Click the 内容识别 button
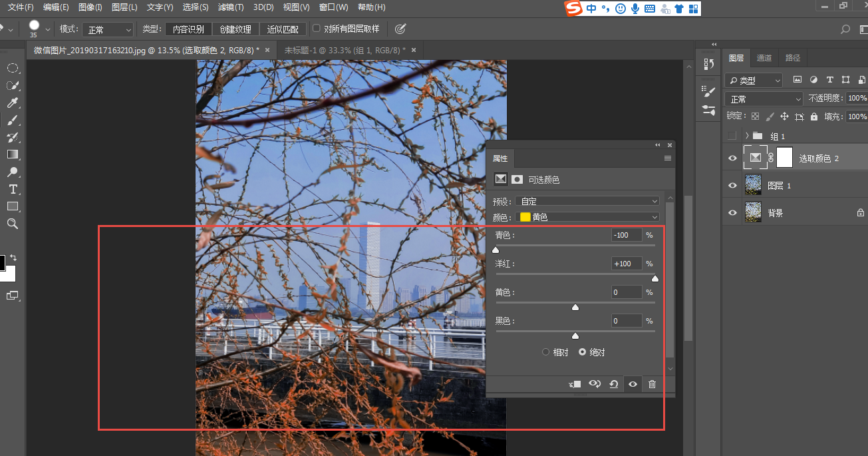 188,29
